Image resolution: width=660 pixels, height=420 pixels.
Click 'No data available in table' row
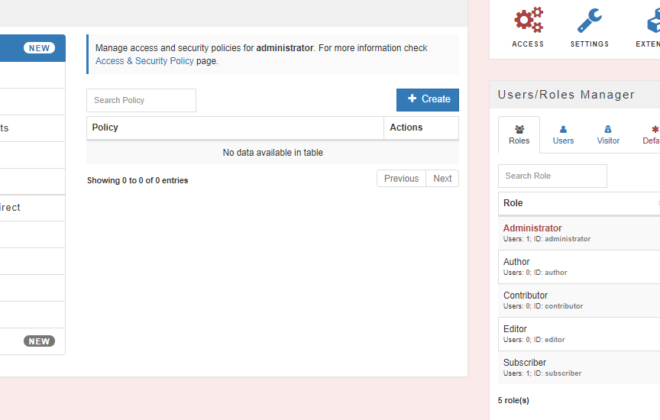tap(273, 152)
